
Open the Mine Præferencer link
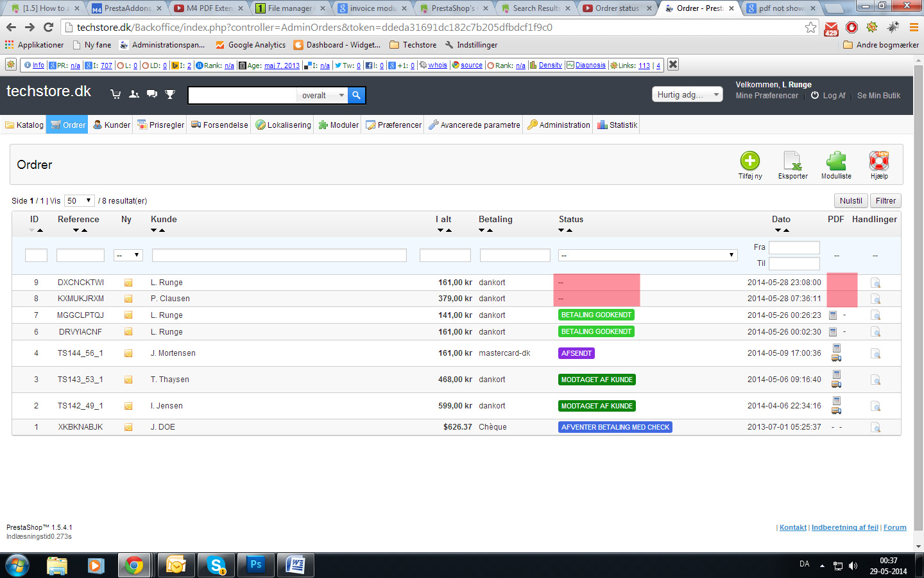point(767,95)
